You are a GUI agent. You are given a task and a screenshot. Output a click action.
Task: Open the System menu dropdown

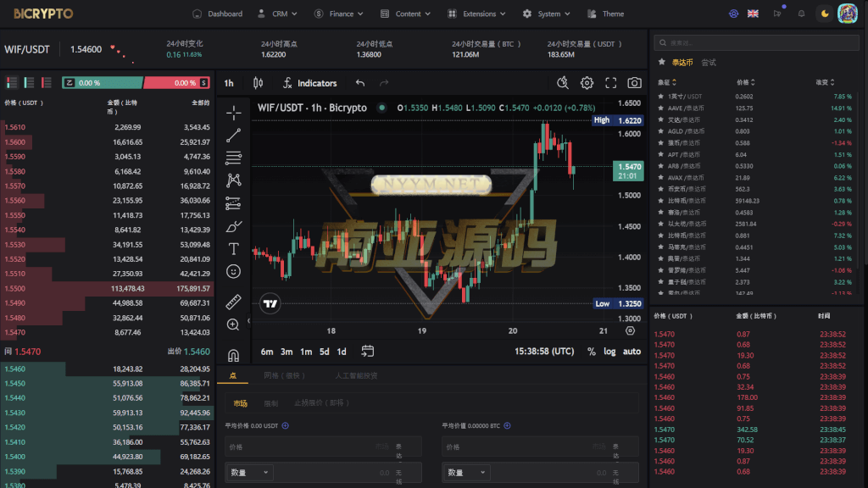pyautogui.click(x=547, y=14)
